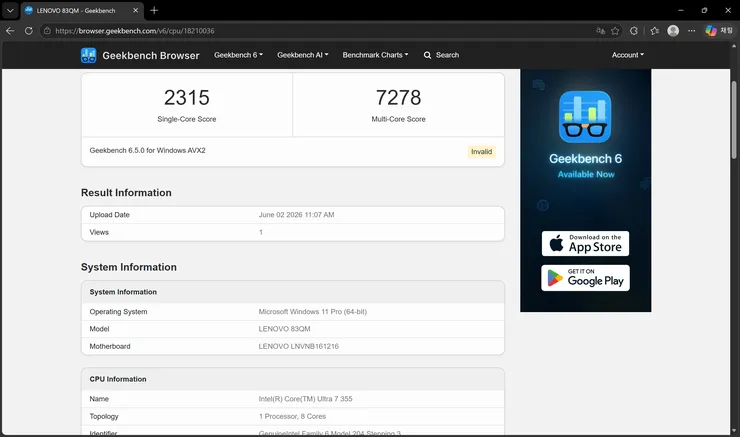Open the translate page icon
The image size is (740, 437).
click(x=600, y=31)
